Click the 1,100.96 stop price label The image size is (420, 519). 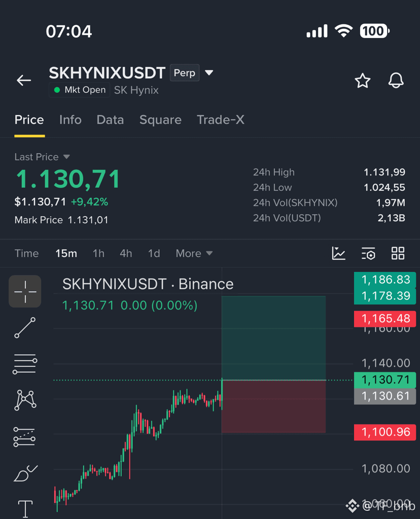(x=385, y=432)
